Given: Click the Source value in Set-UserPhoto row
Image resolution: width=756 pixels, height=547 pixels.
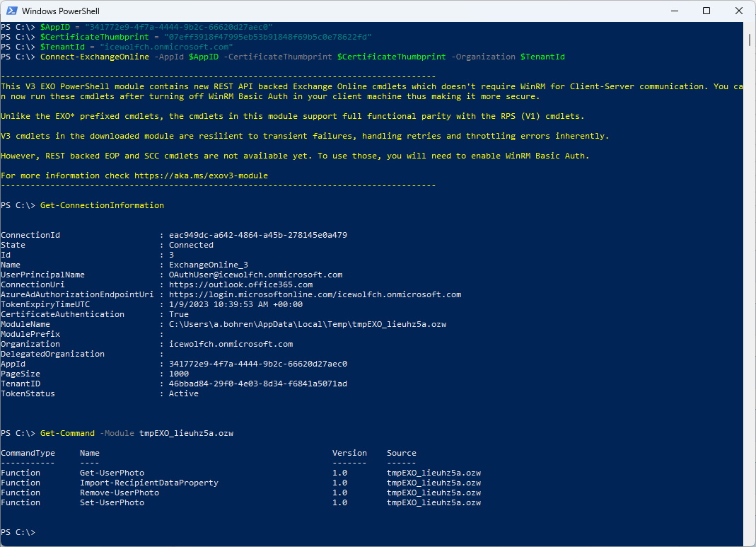Looking at the screenshot, I should [x=434, y=502].
